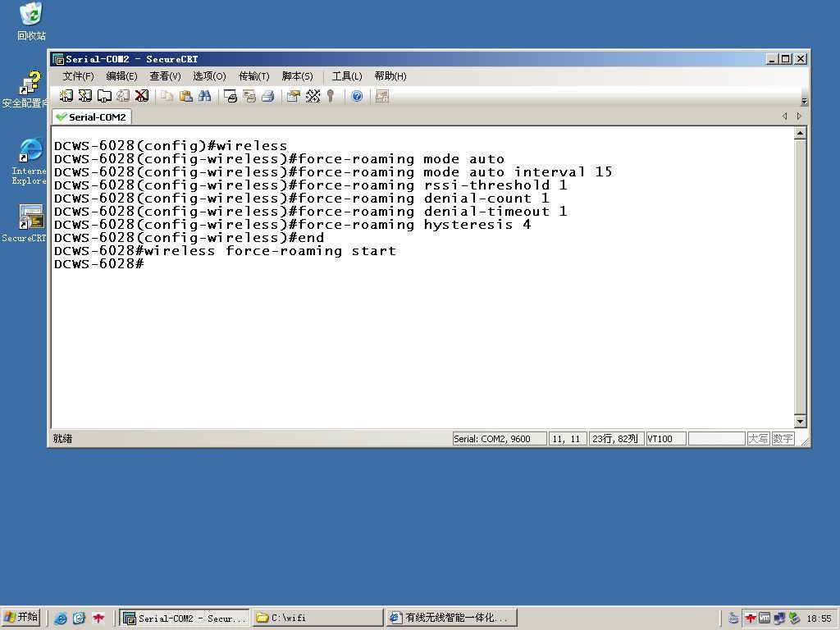Click the SecureCRT title bar icon
840x630 pixels.
[x=58, y=59]
